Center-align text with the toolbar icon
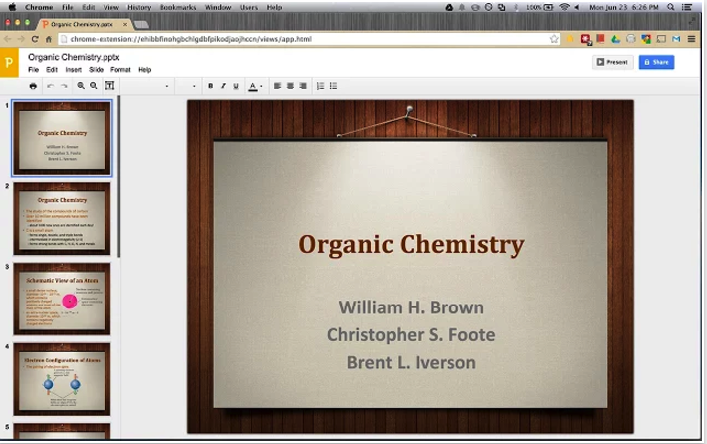The image size is (707, 444). point(290,86)
